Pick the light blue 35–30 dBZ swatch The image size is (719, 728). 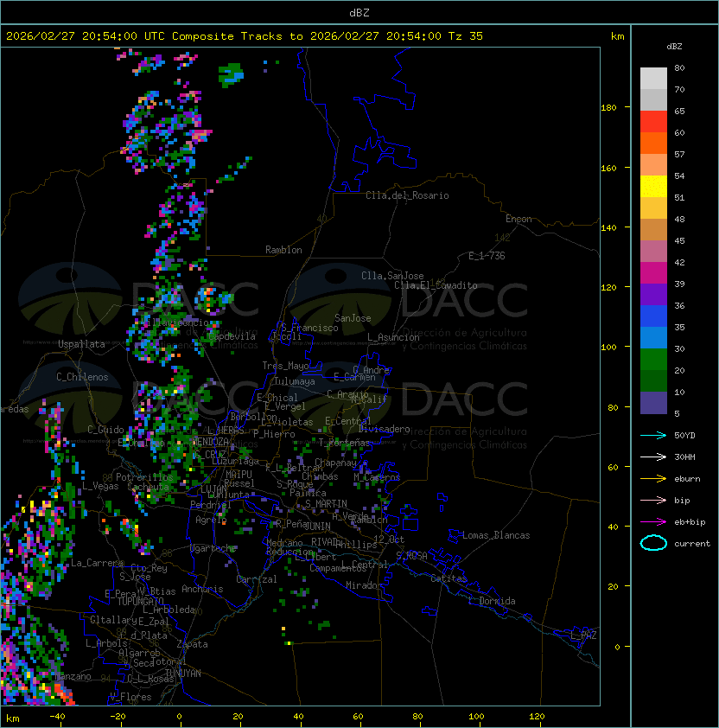pyautogui.click(x=653, y=338)
